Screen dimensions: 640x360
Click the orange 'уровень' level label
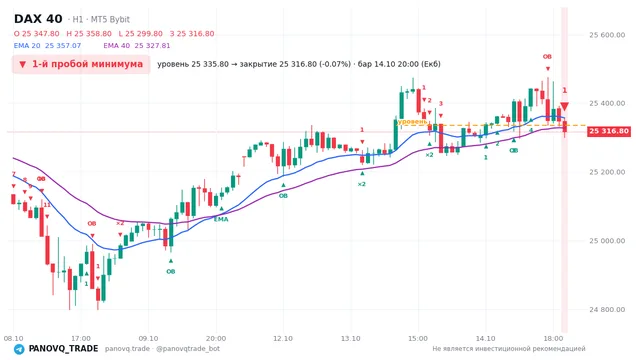pyautogui.click(x=412, y=122)
